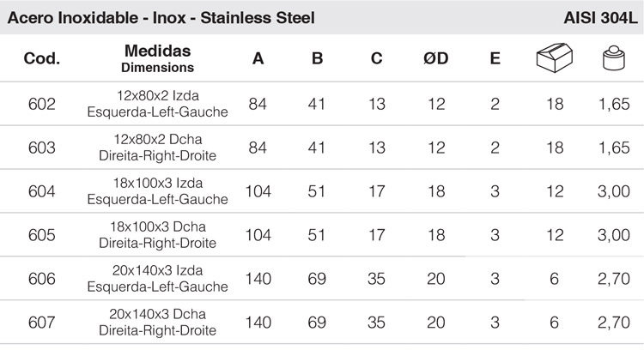Click the cardboard box packaging icon
Screen dimensions: 644x350
pyautogui.click(x=555, y=57)
